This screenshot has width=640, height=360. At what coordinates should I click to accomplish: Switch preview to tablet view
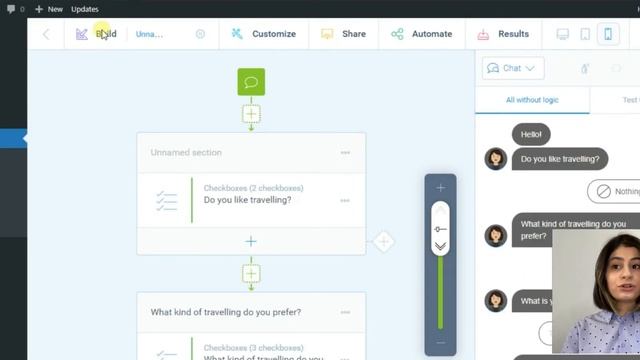pos(585,34)
